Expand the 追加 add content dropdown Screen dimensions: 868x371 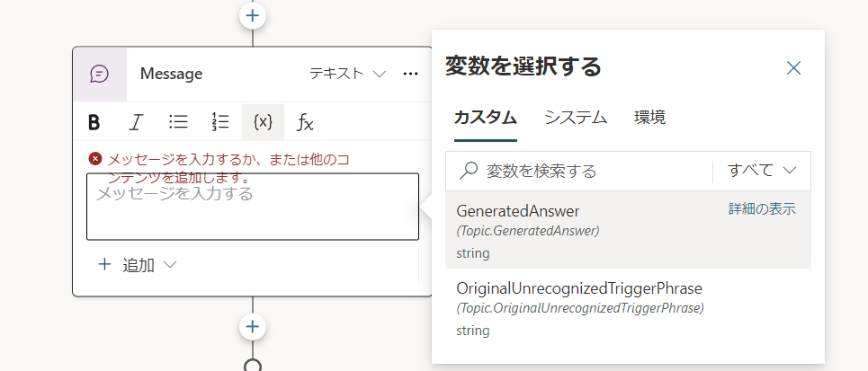(137, 265)
